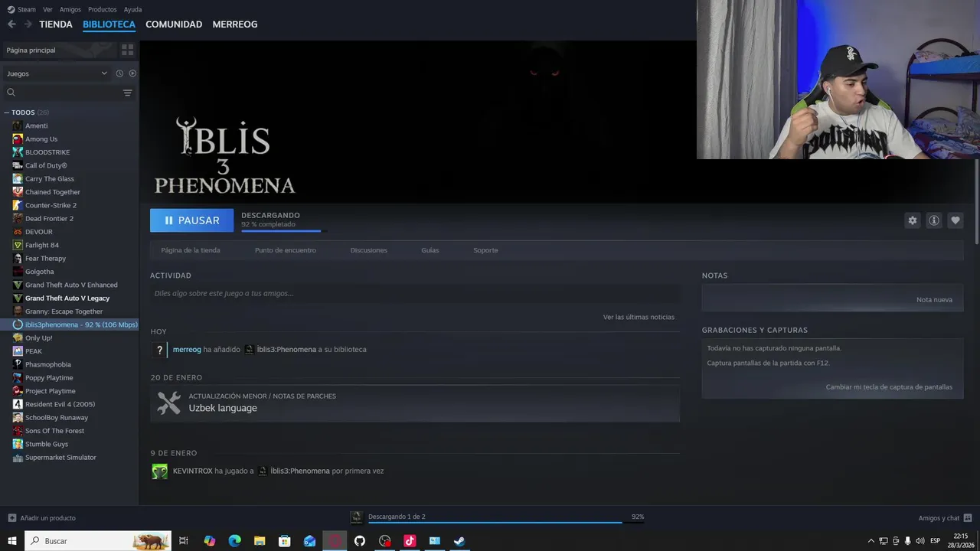
Task: Open the Juegos category dropdown
Action: pyautogui.click(x=57, y=73)
